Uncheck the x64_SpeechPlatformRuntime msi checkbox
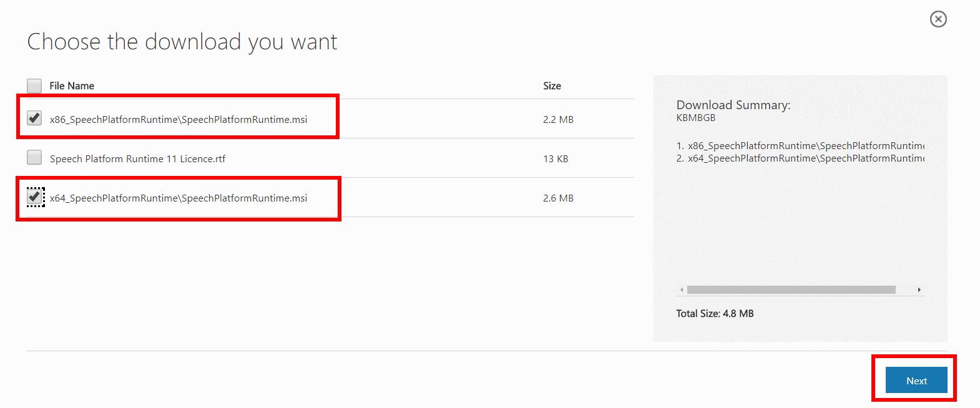The width and height of the screenshot is (980, 408). point(35,197)
